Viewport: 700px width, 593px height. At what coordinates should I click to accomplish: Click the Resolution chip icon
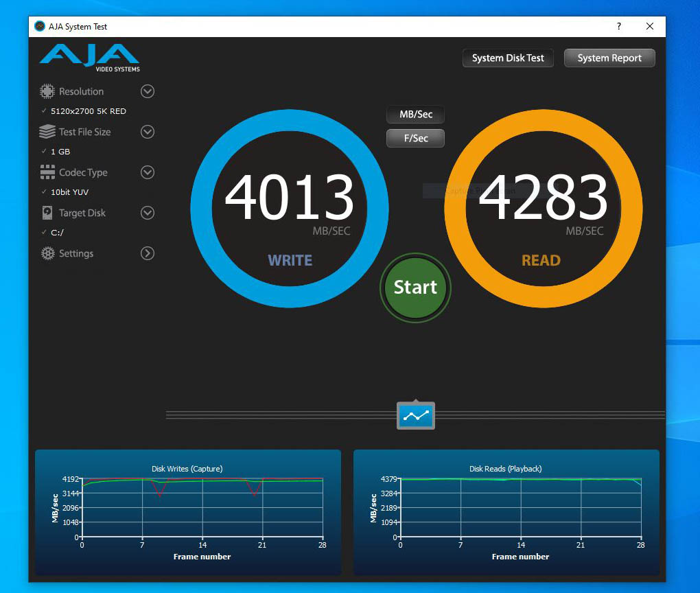point(47,91)
